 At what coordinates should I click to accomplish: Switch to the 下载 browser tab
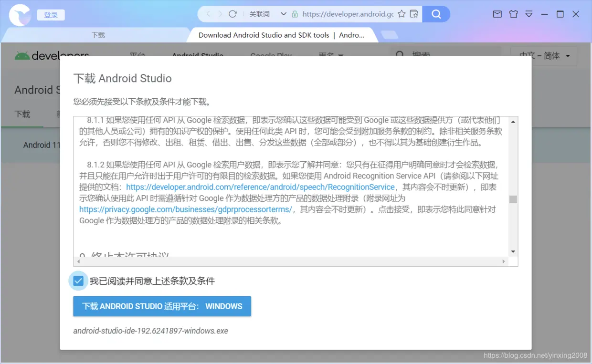(98, 35)
